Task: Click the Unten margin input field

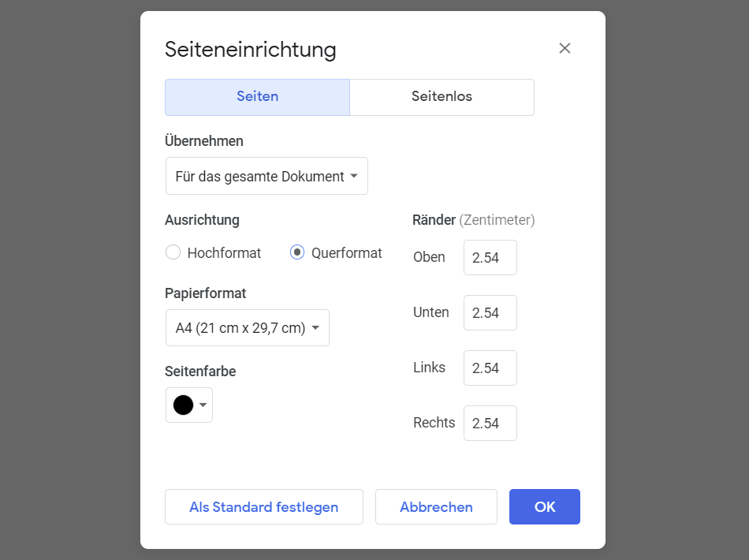Action: (490, 312)
